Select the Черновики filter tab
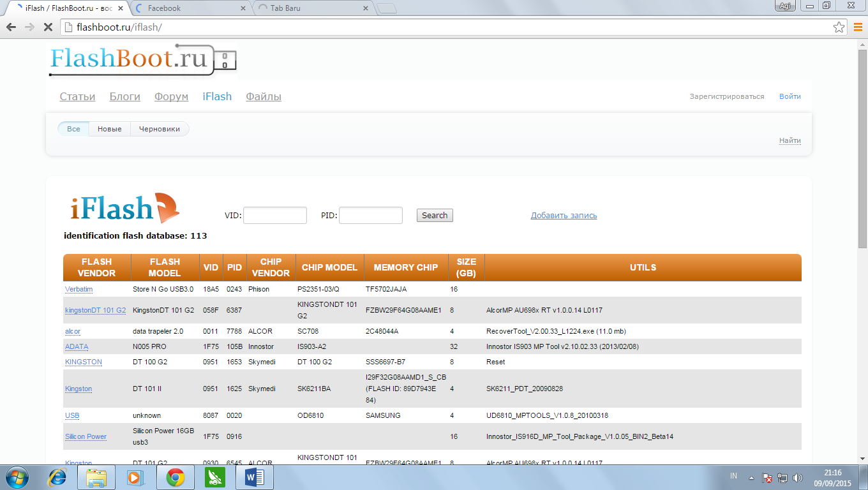This screenshot has width=868, height=490. pos(160,129)
